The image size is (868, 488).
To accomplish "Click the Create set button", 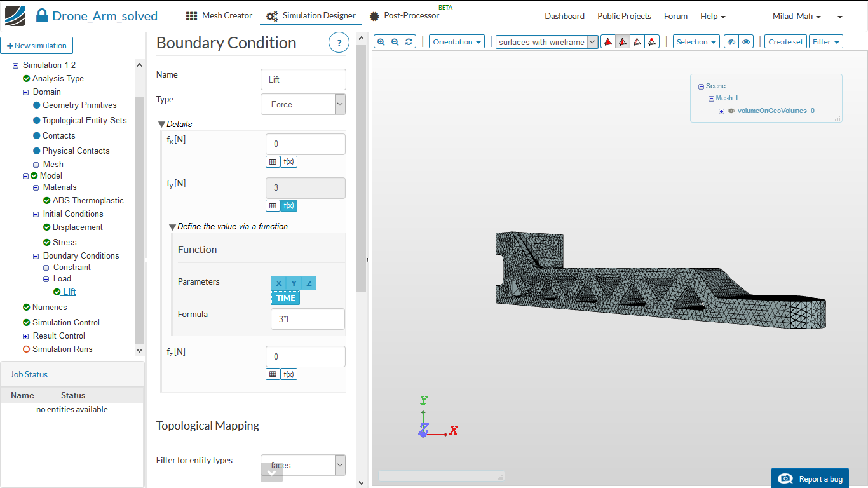I will coord(786,42).
